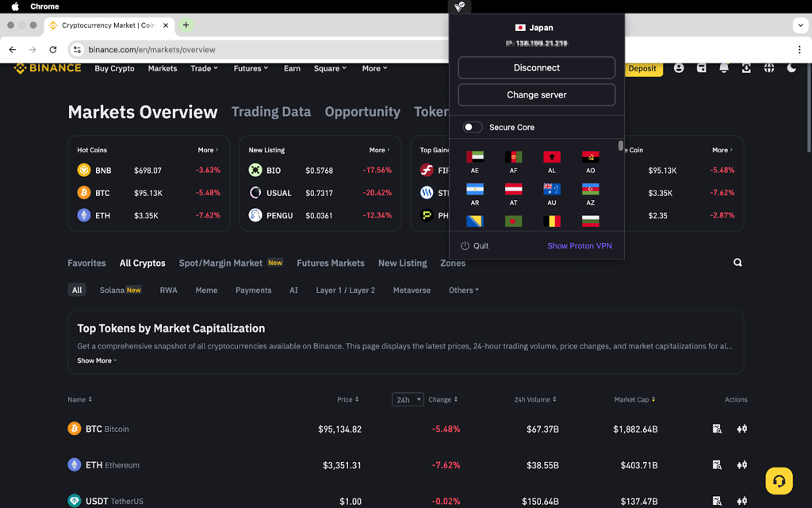The height and width of the screenshot is (508, 812).
Task: Open the download app icon in header
Action: point(746,68)
